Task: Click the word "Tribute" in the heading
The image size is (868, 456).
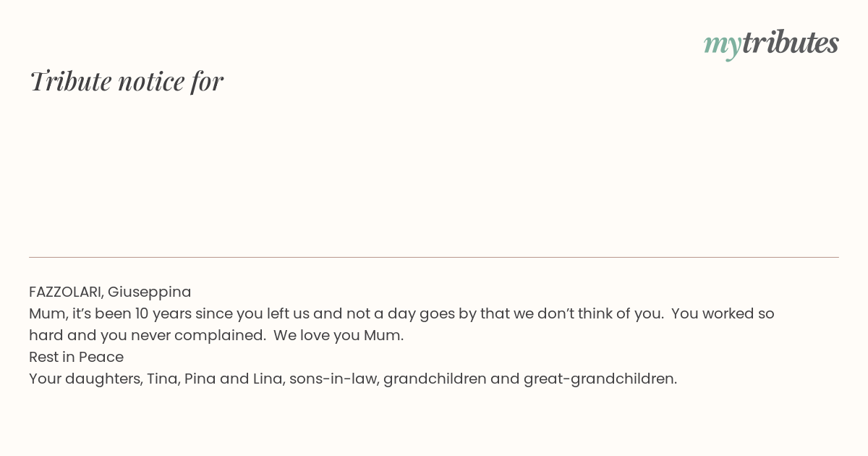Action: pyautogui.click(x=71, y=81)
